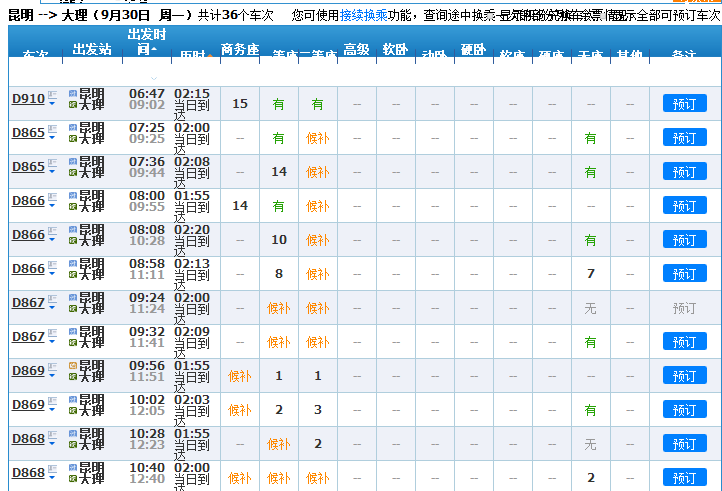Click the green arrival station icon on the 08:00 D866 row
Viewport: 722px width, 491px height.
click(x=73, y=206)
